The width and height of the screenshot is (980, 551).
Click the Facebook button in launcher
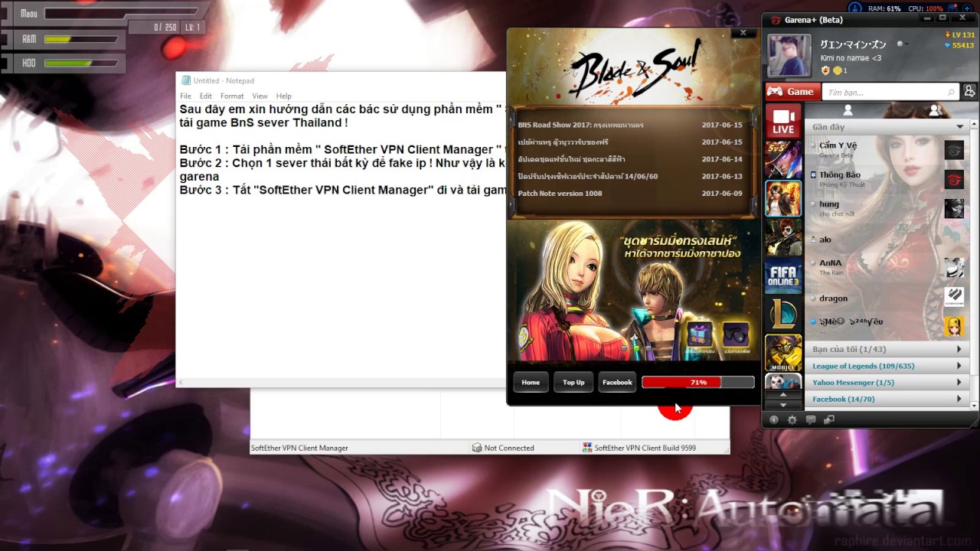click(x=617, y=382)
